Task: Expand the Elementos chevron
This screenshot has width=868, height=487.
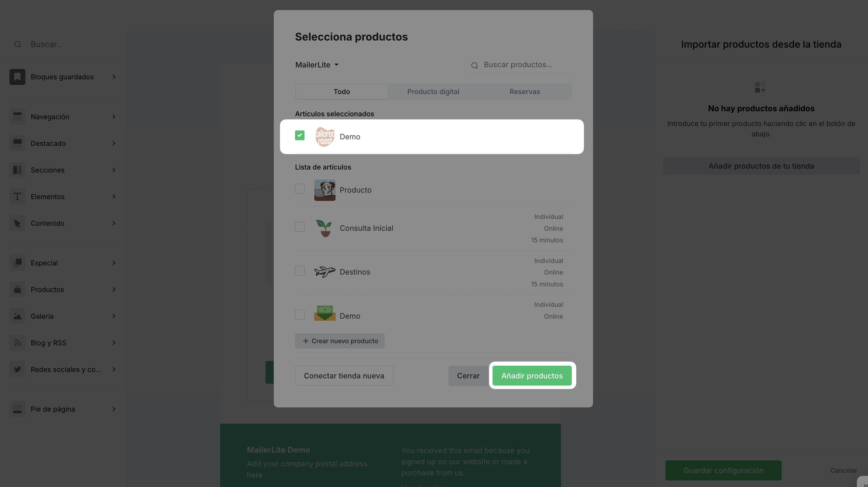Action: coord(114,197)
